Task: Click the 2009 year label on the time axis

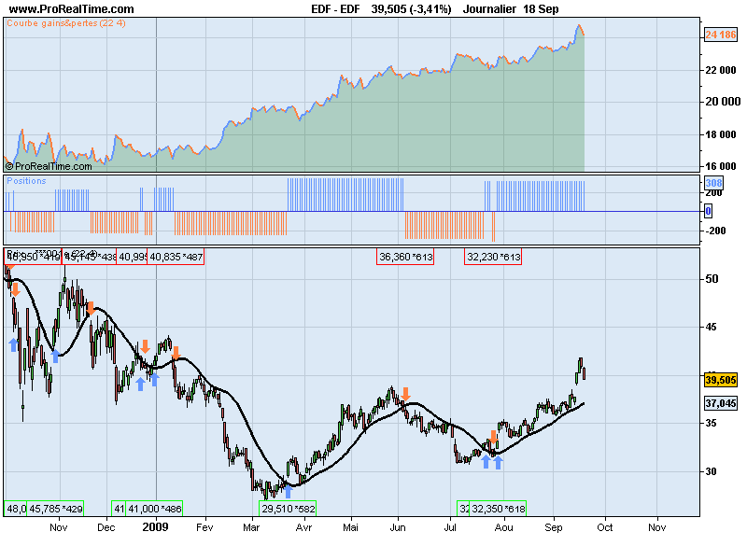Action: (155, 527)
